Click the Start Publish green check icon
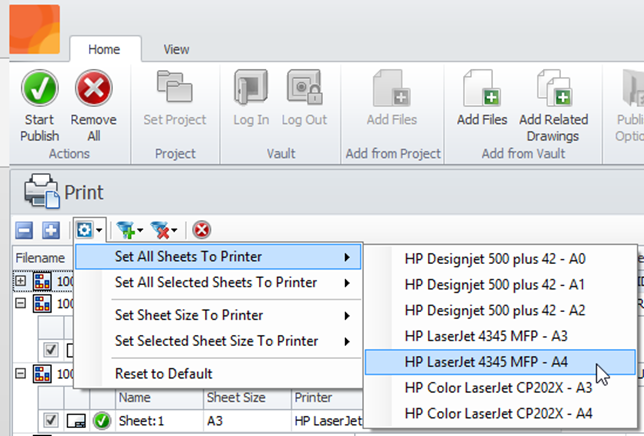This screenshot has height=436, width=644. (40, 88)
